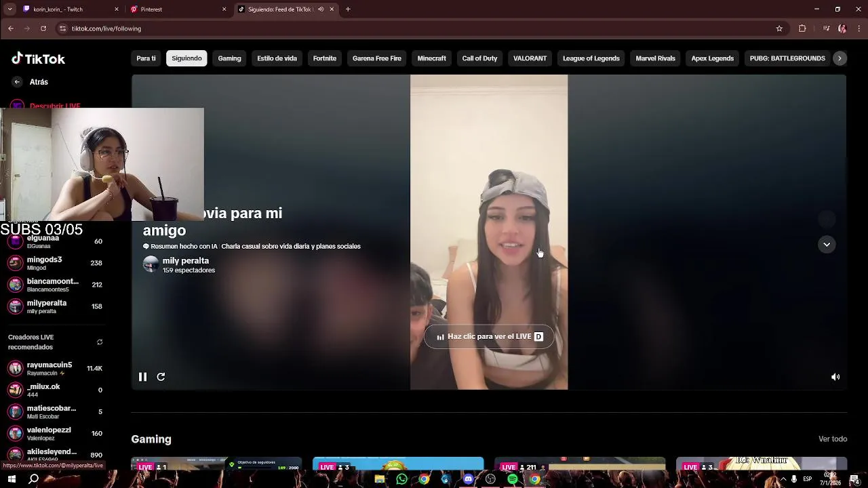Open mily peralta streamer name
Screen dimensions: 868x488
(x=186, y=261)
